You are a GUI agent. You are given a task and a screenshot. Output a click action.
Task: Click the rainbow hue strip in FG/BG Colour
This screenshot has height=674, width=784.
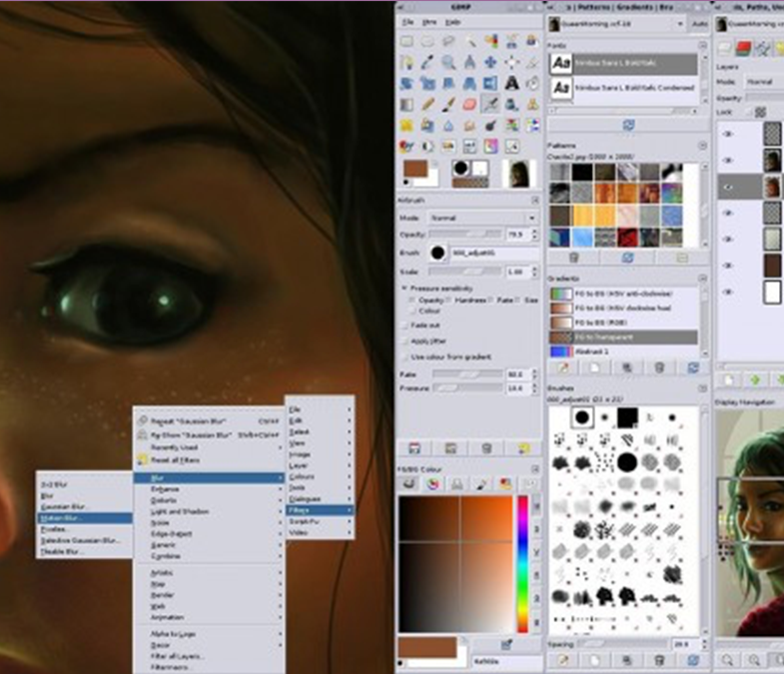click(x=522, y=564)
